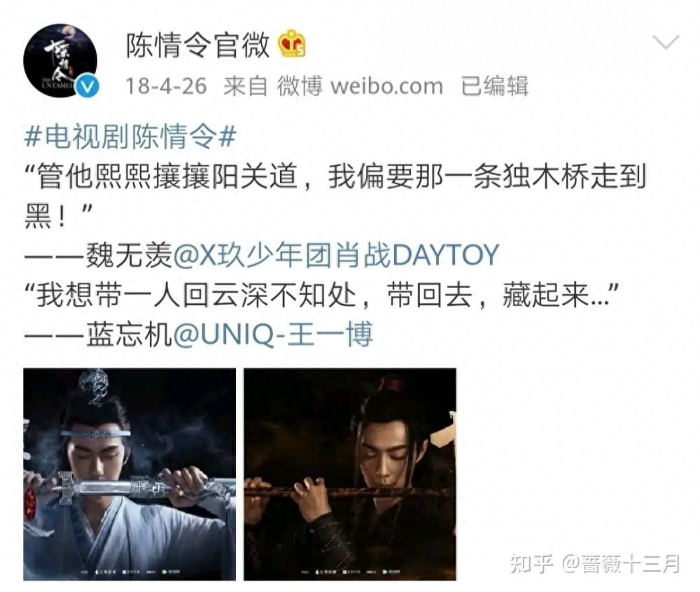Open mention @X玖少年团肖战DAYTOY
Image resolution: width=700 pixels, height=592 pixels.
click(x=336, y=256)
